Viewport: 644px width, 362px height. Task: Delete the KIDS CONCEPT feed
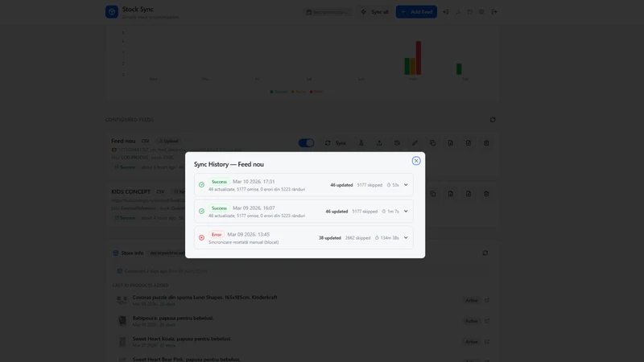click(486, 194)
